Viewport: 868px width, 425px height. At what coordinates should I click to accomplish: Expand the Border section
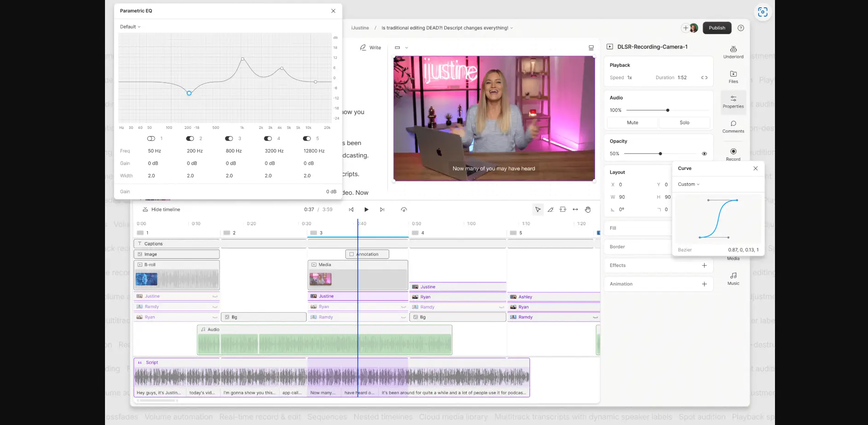coord(638,247)
